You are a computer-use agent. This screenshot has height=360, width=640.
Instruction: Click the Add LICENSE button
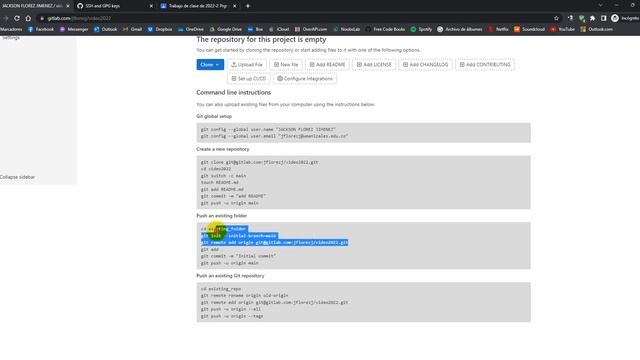(x=374, y=64)
